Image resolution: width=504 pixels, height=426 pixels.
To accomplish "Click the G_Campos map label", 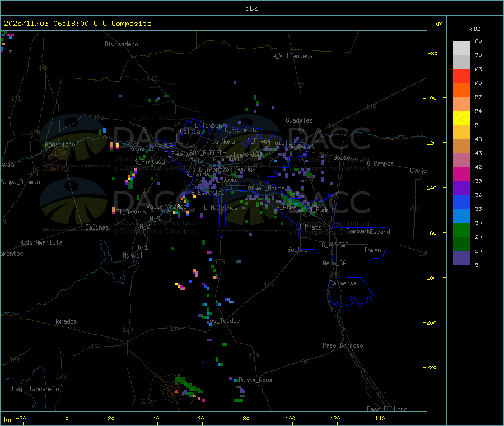I will point(380,163).
